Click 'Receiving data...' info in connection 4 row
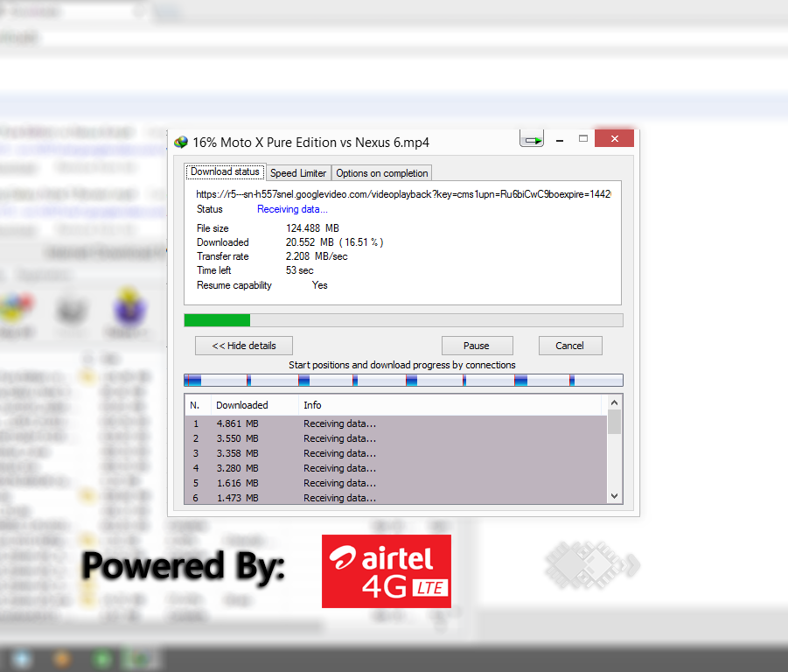This screenshot has height=672, width=788. coord(339,468)
